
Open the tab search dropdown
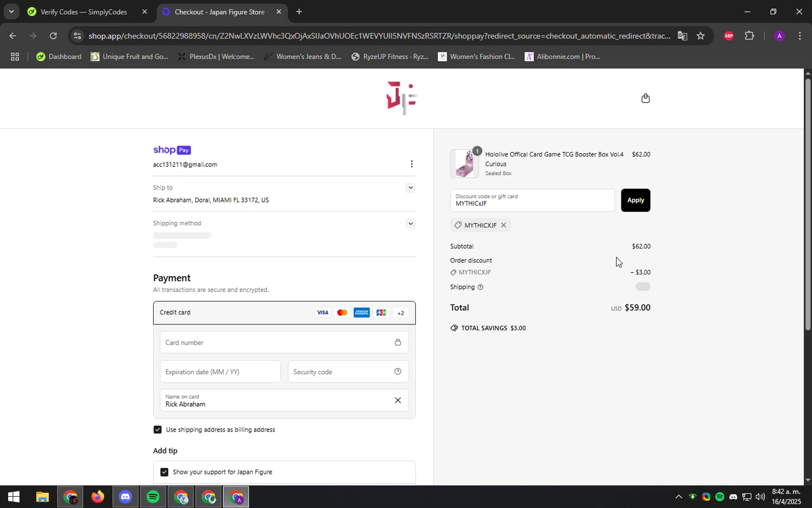pyautogui.click(x=11, y=12)
